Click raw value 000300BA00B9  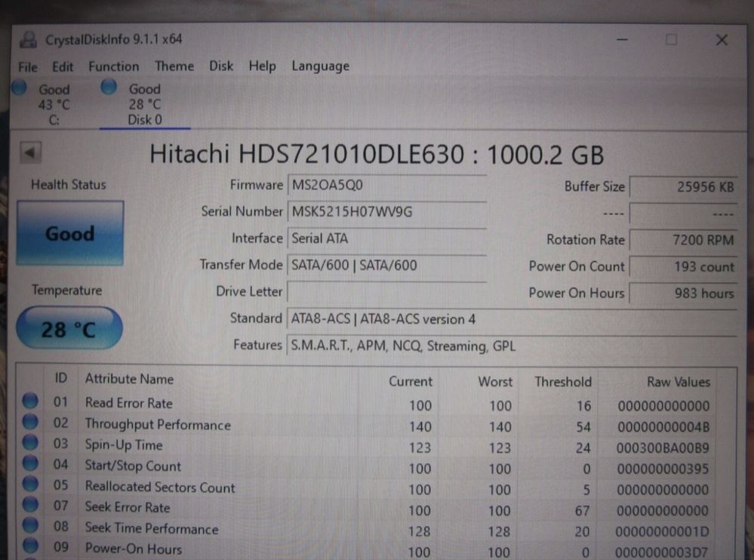tap(663, 448)
